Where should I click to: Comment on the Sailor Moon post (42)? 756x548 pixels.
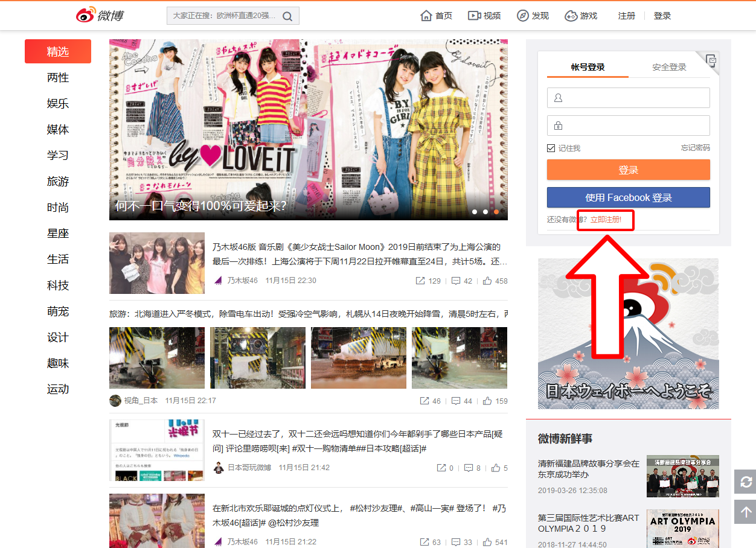(x=461, y=281)
